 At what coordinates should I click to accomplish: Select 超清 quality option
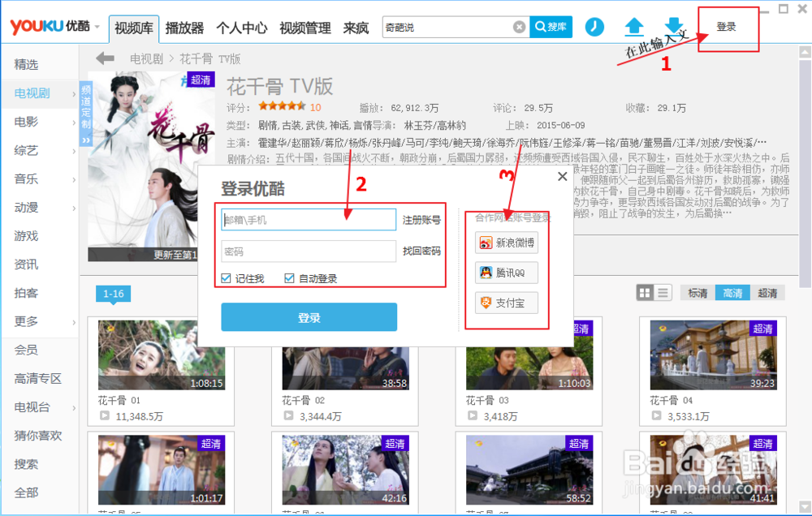(767, 293)
